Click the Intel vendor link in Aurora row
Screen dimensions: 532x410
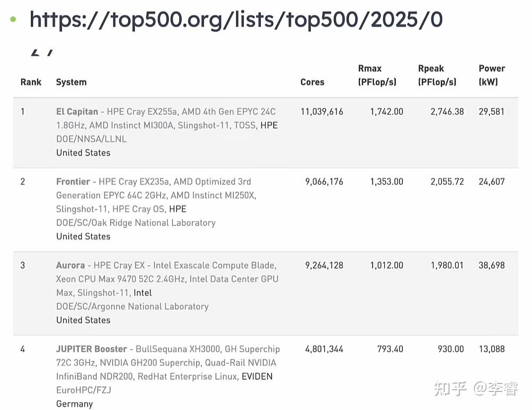(142, 293)
